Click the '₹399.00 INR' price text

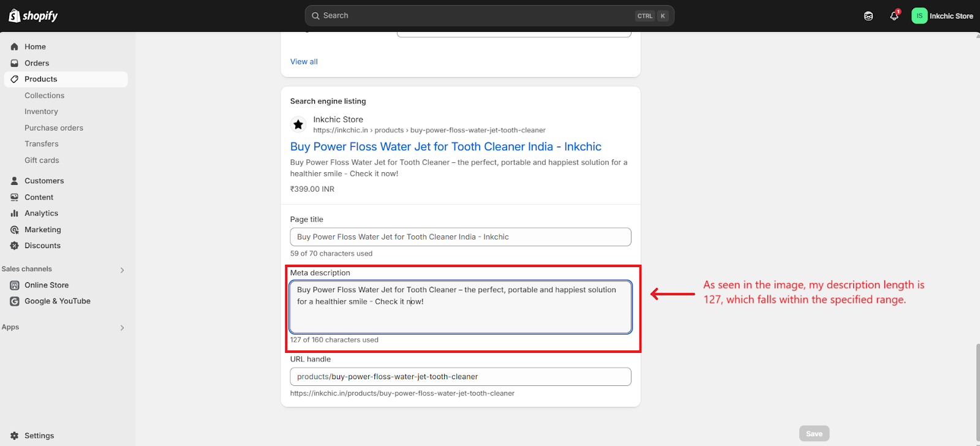point(312,189)
